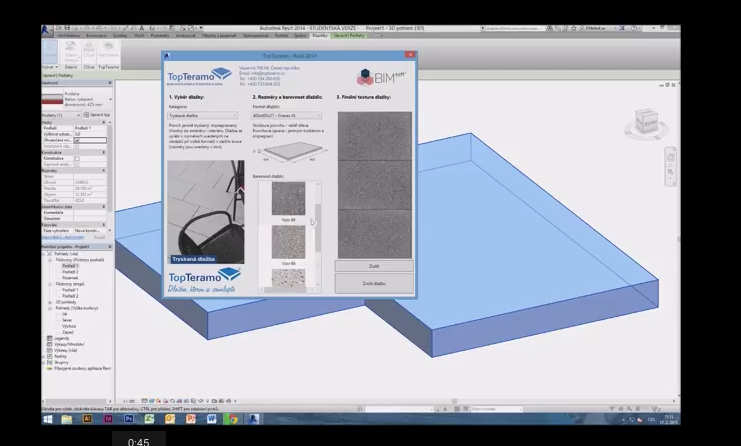Select Podlaží 1 floor plan in Project Browser
741x446 pixels.
coord(70,266)
